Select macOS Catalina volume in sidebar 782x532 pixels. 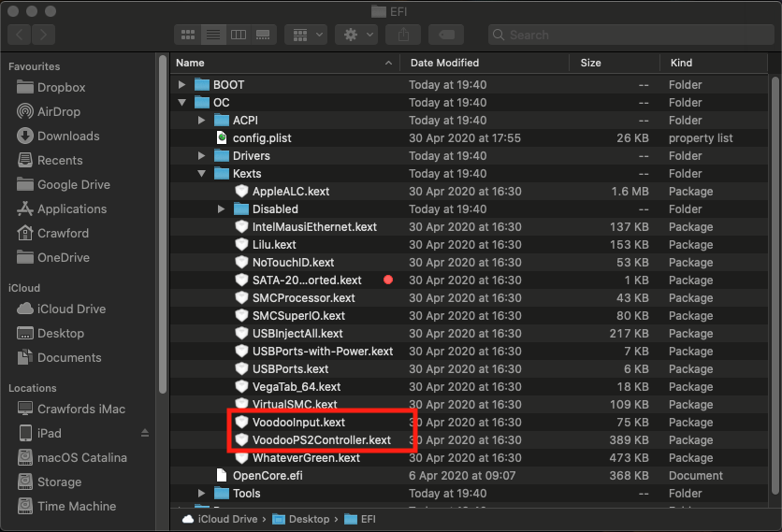[x=72, y=458]
